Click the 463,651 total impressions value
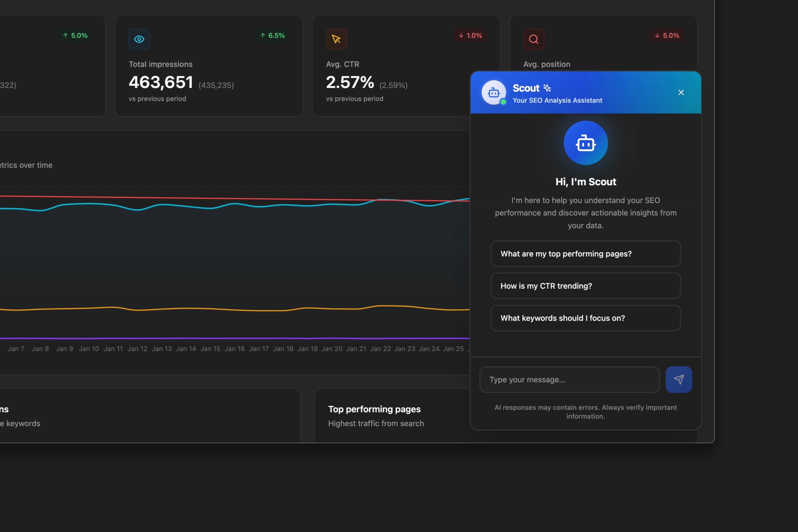Viewport: 798px width, 532px height. point(161,83)
